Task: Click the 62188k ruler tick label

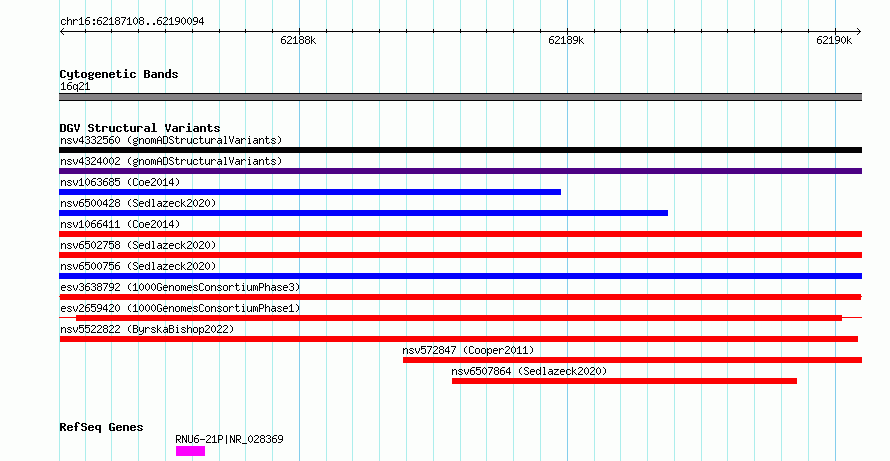Action: point(298,40)
